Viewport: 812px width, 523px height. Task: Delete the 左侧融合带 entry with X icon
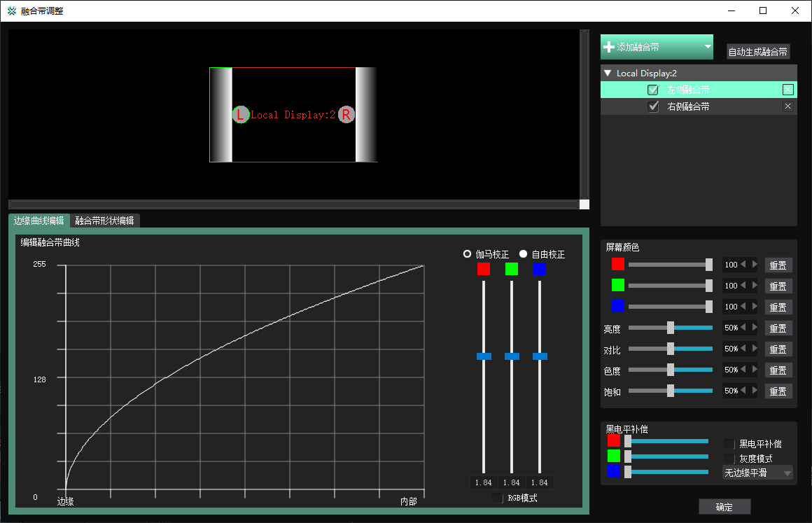click(787, 90)
